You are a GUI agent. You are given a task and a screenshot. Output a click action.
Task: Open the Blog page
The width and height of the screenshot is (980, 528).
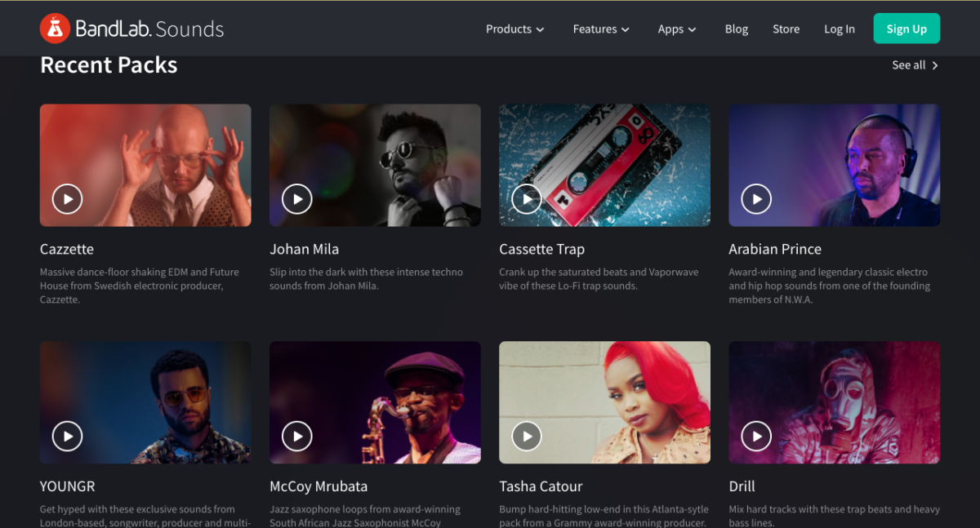point(736,29)
